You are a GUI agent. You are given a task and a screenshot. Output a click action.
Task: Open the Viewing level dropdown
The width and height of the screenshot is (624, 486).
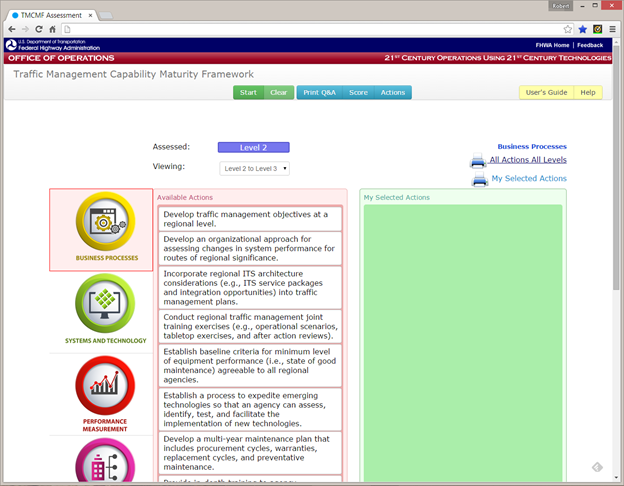tap(254, 168)
